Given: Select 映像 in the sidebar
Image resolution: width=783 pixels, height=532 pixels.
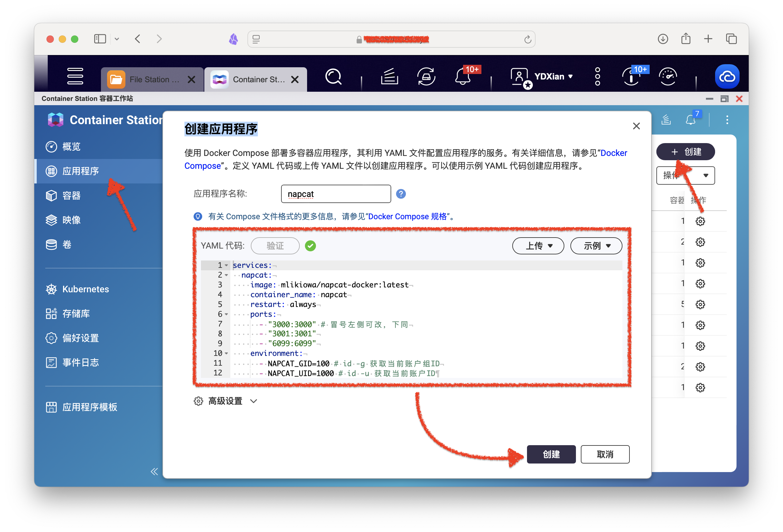Looking at the screenshot, I should (x=99, y=220).
